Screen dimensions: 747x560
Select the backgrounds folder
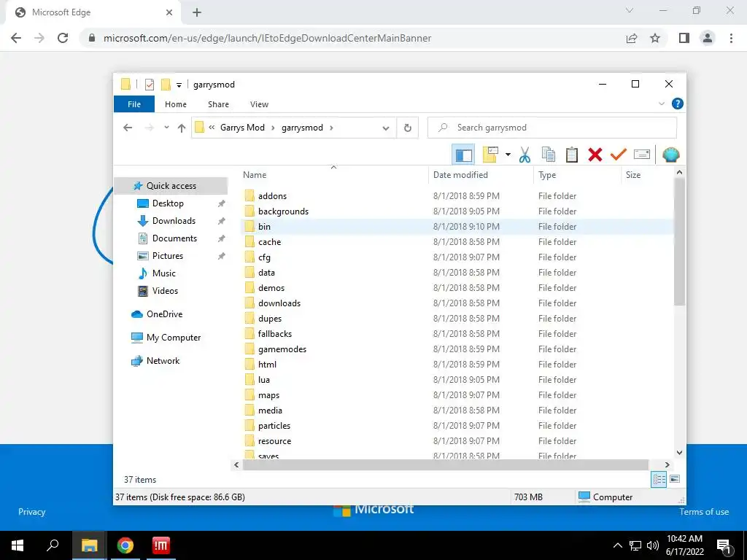[x=283, y=211]
